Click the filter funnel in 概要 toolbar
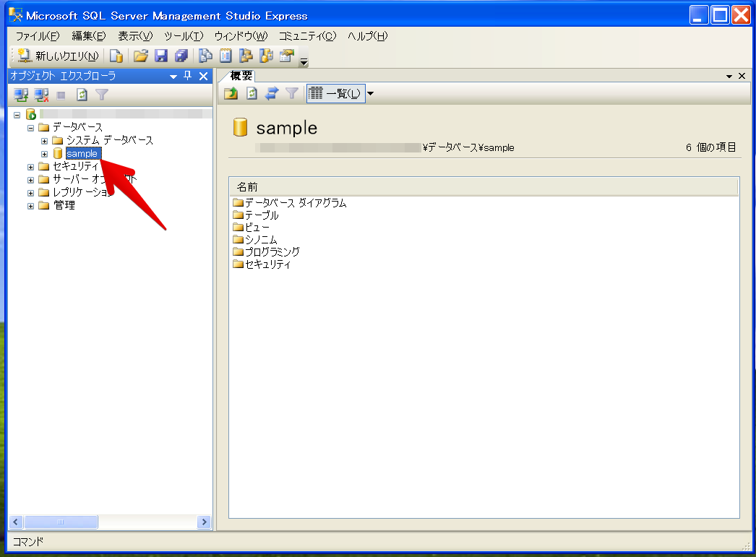Screen dimensions: 756x557 [x=292, y=93]
